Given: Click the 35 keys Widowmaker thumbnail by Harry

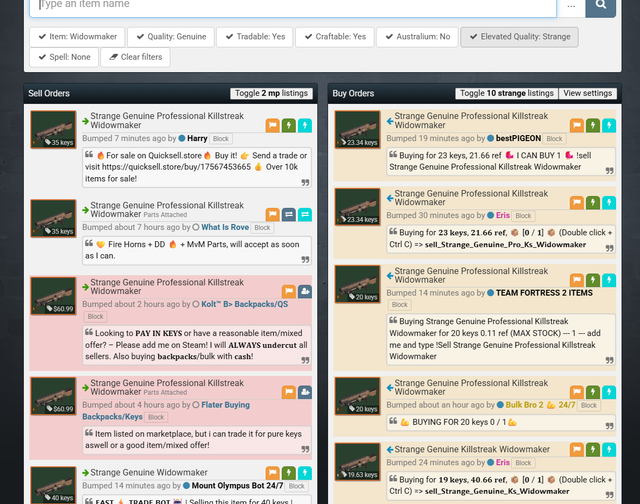Looking at the screenshot, I should [53, 129].
